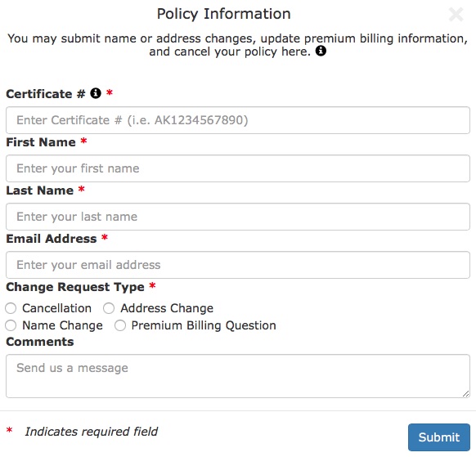Click the Name Change label text
Viewport: 476px width, 457px height.
(62, 325)
